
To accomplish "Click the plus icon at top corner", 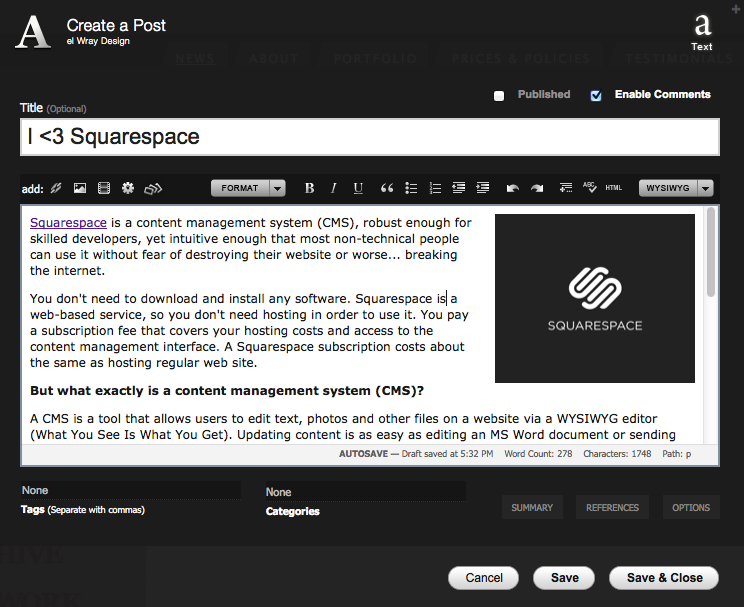I will point(735,9).
